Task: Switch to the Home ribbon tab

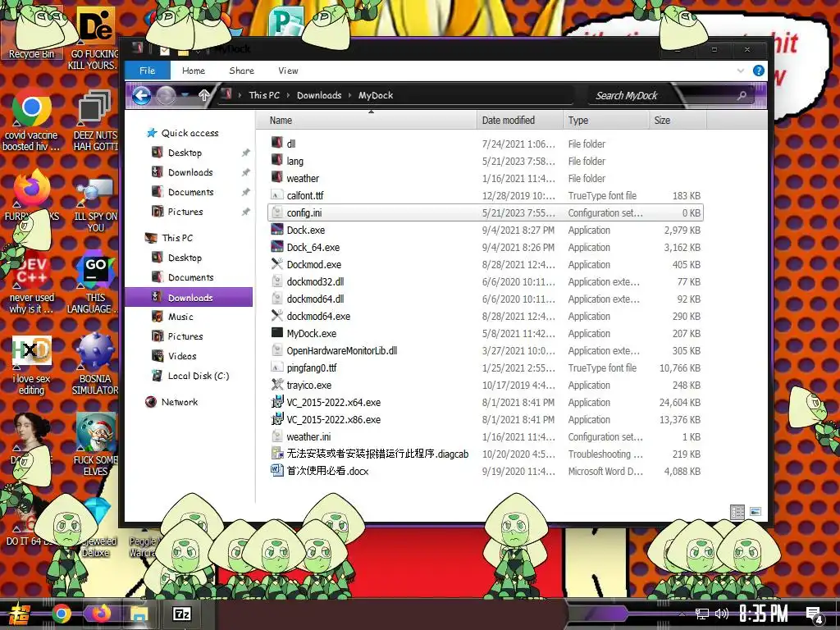Action: coord(194,71)
